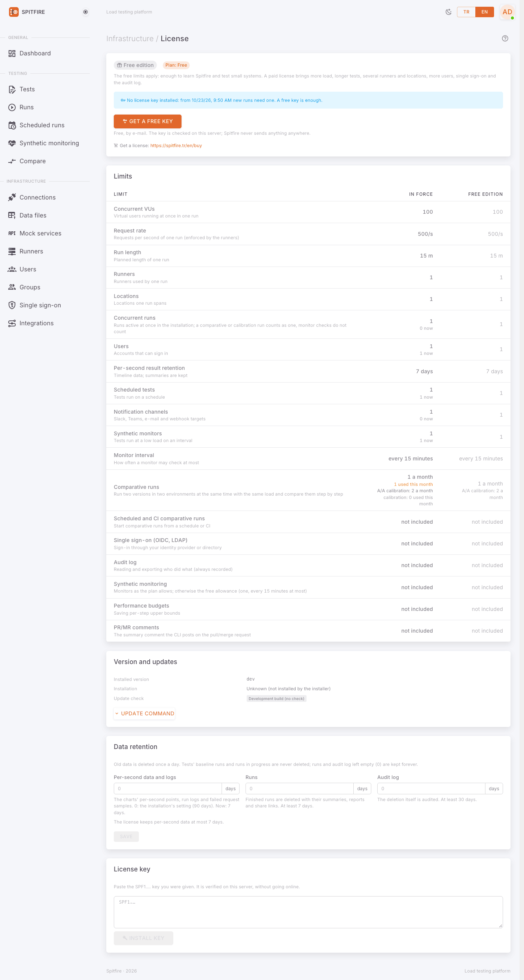The image size is (524, 980).
Task: Click the Runs retention days field
Action: pyautogui.click(x=299, y=789)
